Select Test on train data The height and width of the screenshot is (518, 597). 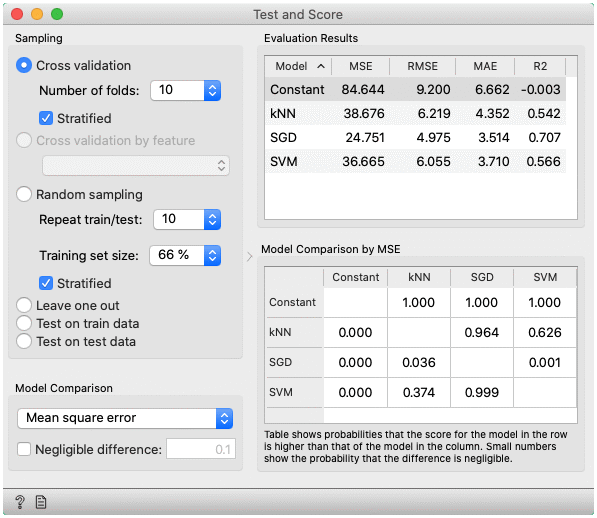[24, 323]
